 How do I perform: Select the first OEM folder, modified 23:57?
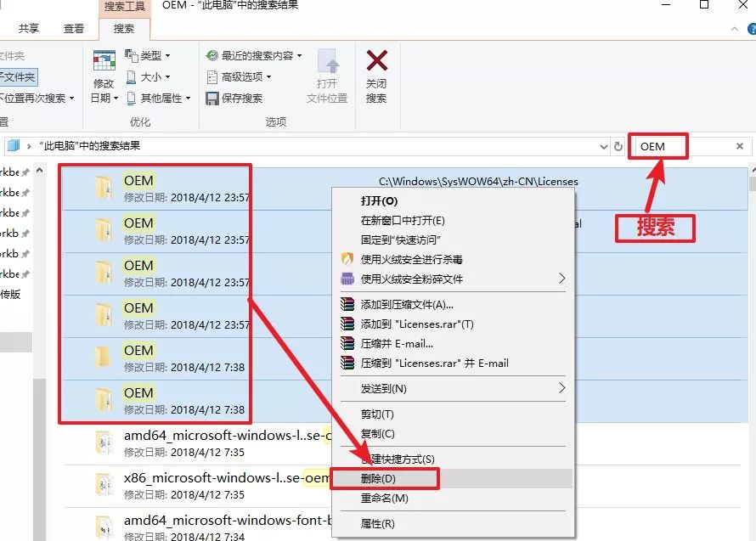coord(196,189)
